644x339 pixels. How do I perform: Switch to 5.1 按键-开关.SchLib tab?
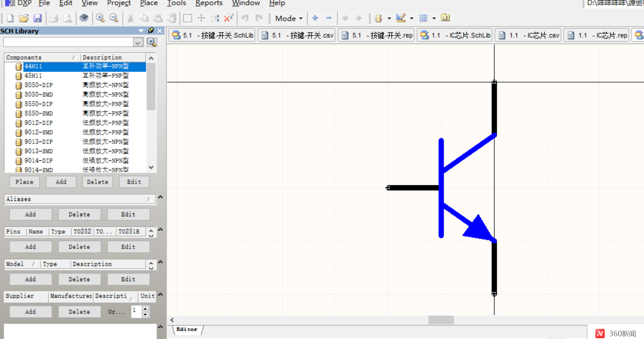[212, 35]
